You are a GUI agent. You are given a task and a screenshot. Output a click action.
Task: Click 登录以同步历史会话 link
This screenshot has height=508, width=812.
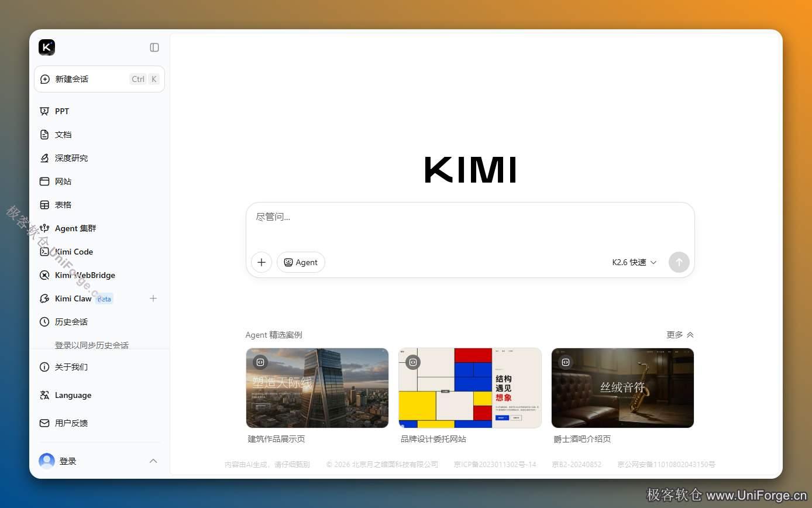pyautogui.click(x=92, y=345)
